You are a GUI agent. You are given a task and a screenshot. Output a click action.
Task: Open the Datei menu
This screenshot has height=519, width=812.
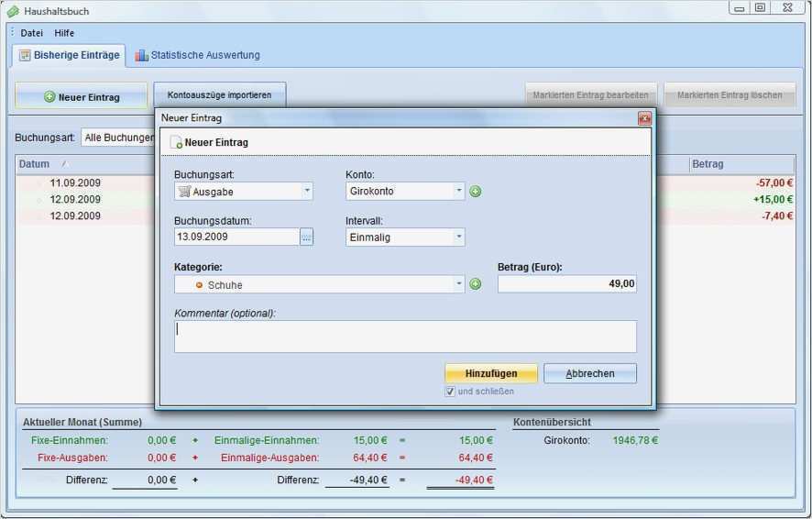point(32,33)
